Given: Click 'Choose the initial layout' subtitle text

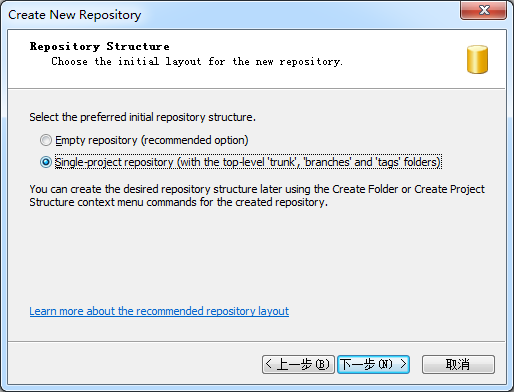Looking at the screenshot, I should point(197,62).
